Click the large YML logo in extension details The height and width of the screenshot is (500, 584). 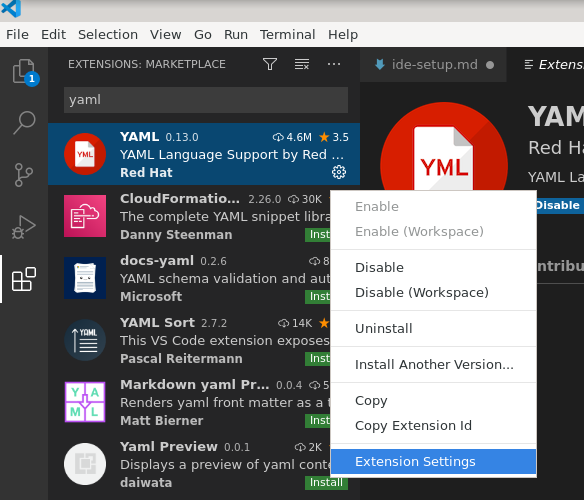[x=444, y=147]
